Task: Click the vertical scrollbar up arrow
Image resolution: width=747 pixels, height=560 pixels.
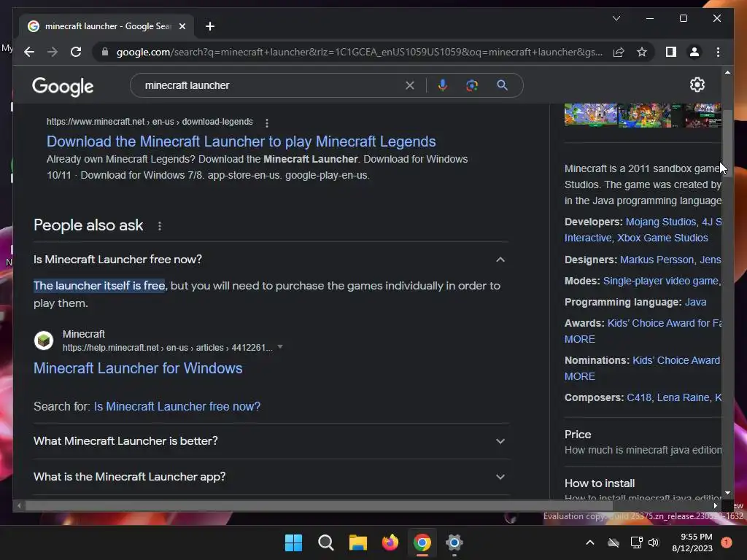Action: click(727, 72)
